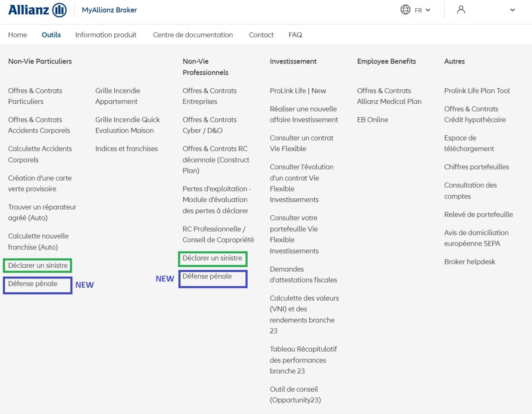The width and height of the screenshot is (532, 414).
Task: Open Outil de conseil (Opportunity23)
Action: pos(295,394)
